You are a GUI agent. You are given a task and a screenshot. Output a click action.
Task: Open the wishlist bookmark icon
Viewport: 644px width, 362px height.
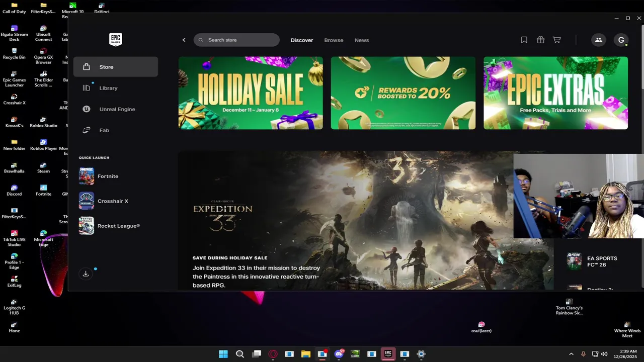[x=524, y=40]
